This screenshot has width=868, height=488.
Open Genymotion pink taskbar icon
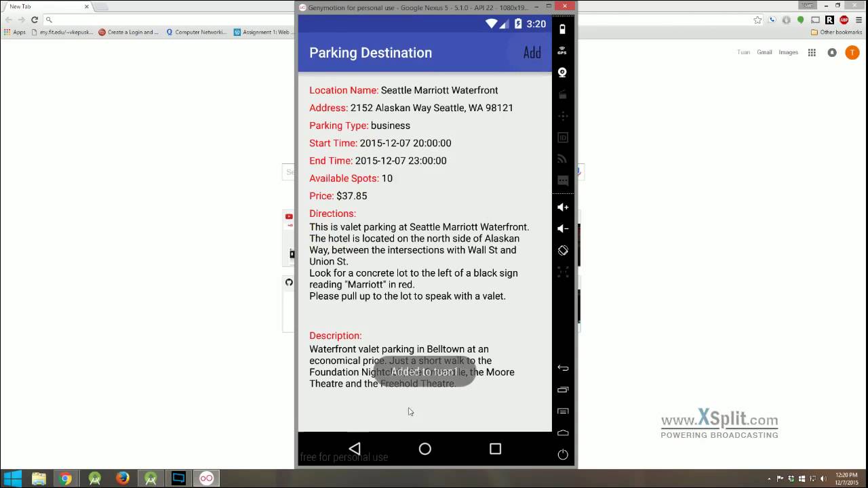click(x=206, y=479)
